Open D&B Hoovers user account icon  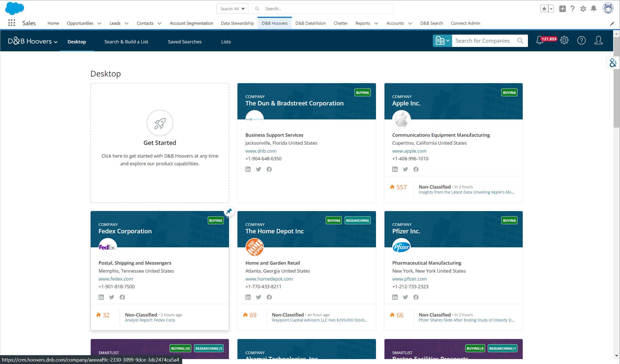click(x=598, y=40)
